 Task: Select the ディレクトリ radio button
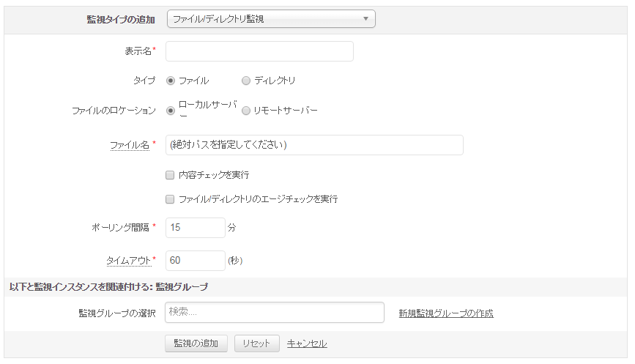pyautogui.click(x=246, y=81)
